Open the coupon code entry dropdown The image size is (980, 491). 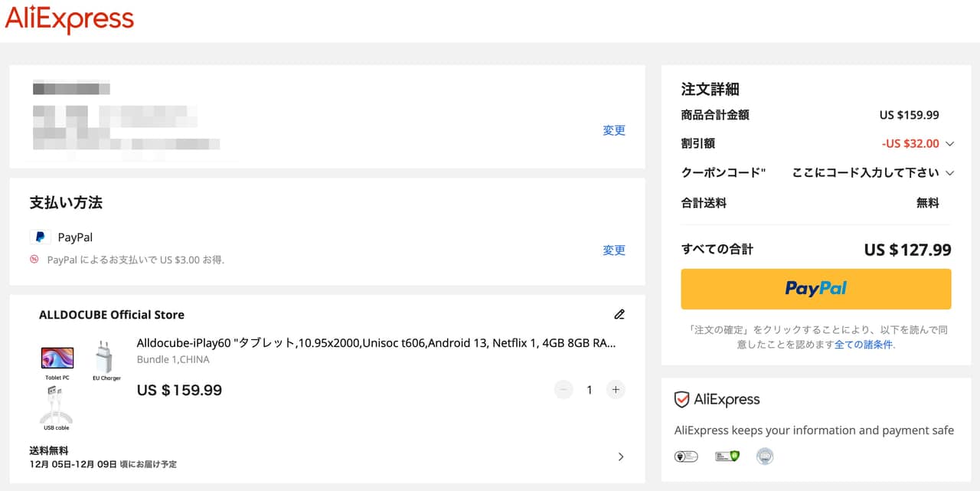click(x=950, y=173)
